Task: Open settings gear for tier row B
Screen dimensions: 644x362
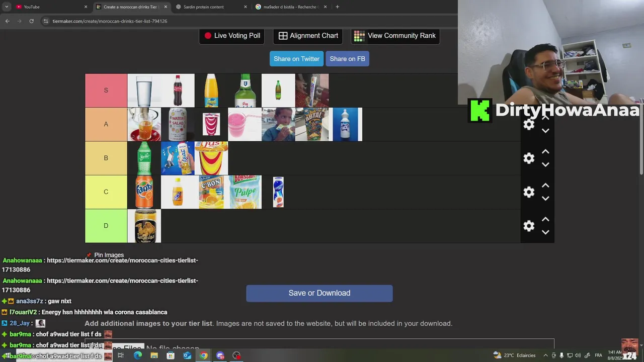Action: point(529,158)
